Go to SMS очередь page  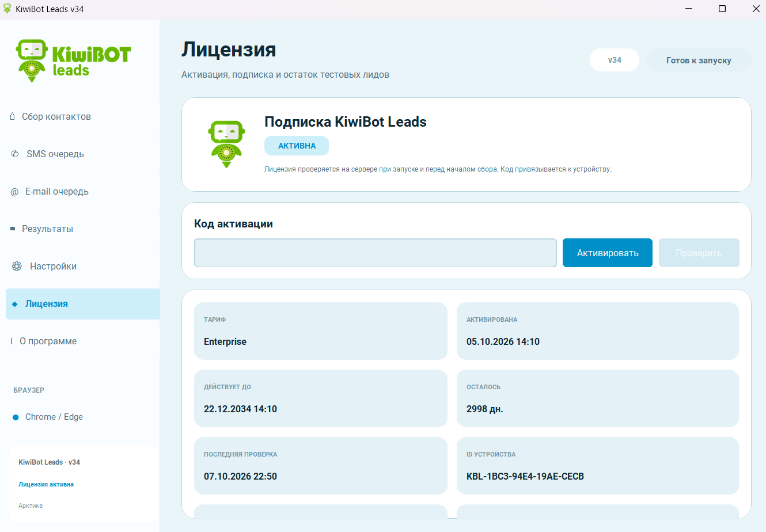(83, 154)
